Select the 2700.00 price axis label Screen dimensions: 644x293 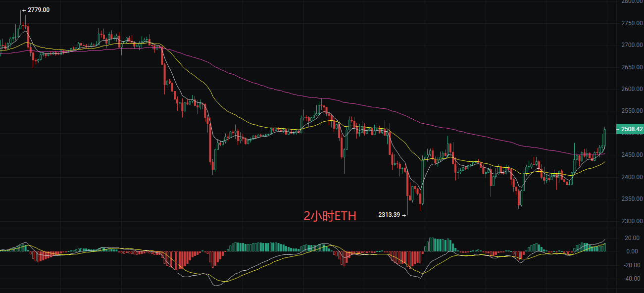pyautogui.click(x=632, y=45)
